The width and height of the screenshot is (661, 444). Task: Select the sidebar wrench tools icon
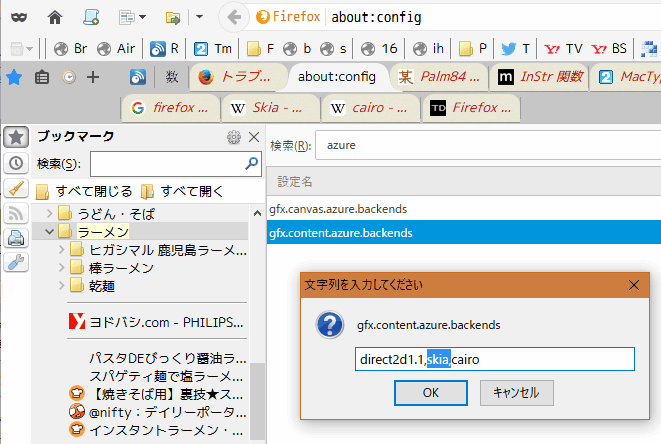16,262
